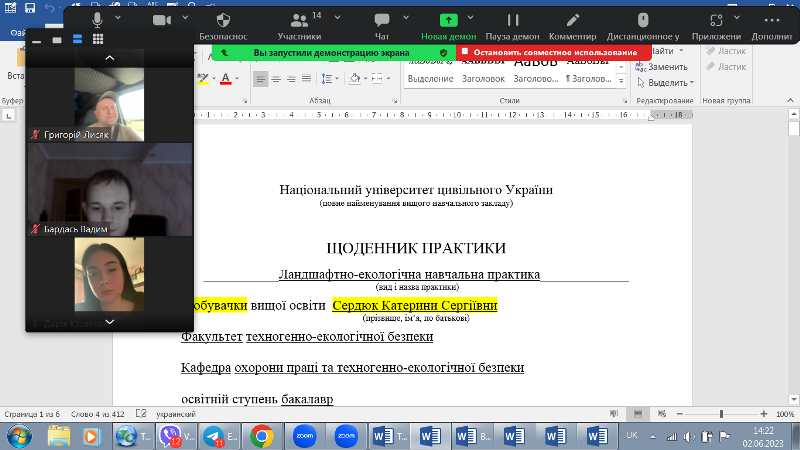Screen dimensions: 800x450
Task: Toggle the Zoom camera video icon
Action: click(x=162, y=19)
